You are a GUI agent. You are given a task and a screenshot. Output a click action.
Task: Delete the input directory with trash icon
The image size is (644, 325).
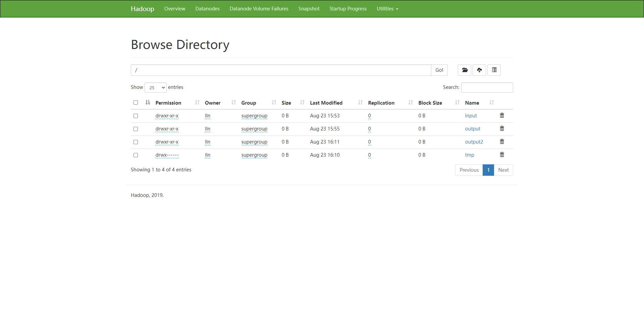click(502, 115)
